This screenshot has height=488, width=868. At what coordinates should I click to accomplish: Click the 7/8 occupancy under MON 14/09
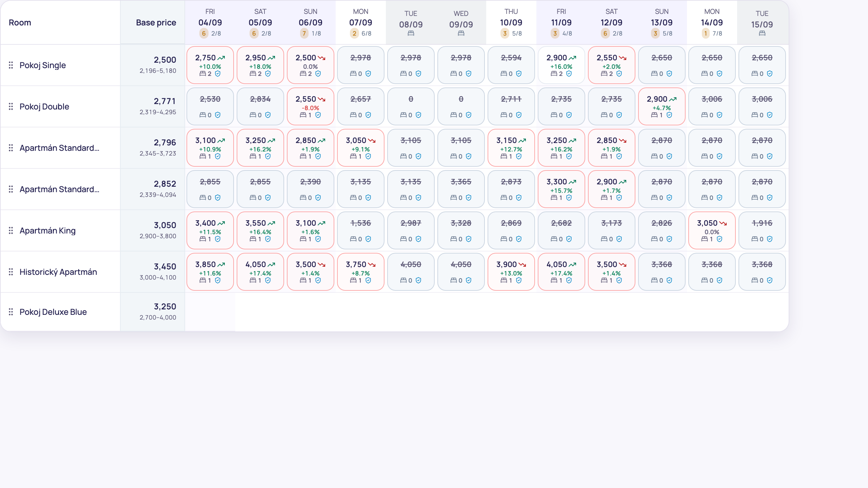(717, 34)
